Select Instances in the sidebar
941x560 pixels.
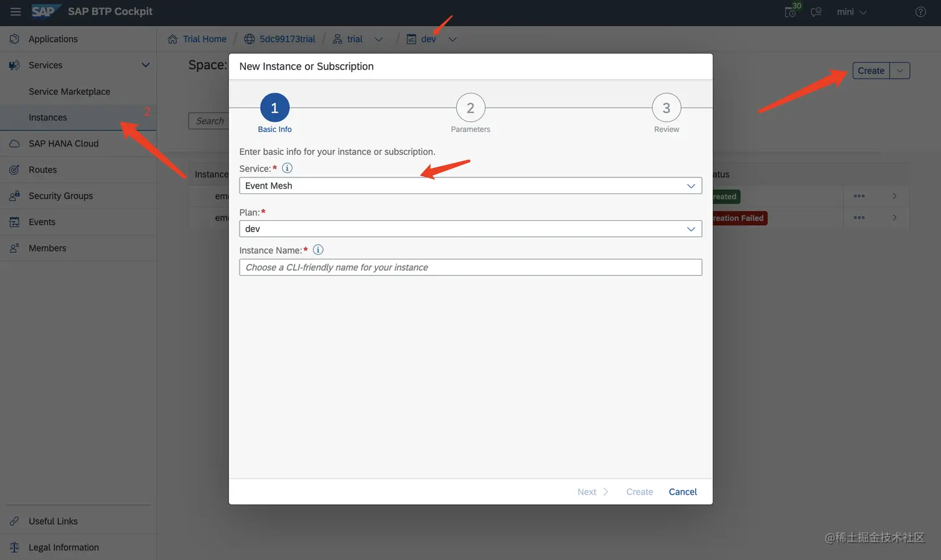pyautogui.click(x=78, y=118)
